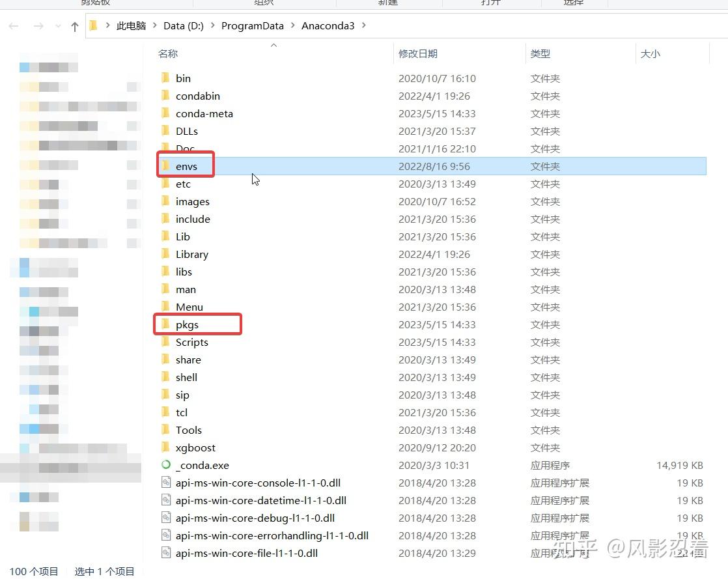Click the up one level arrow

[74, 26]
